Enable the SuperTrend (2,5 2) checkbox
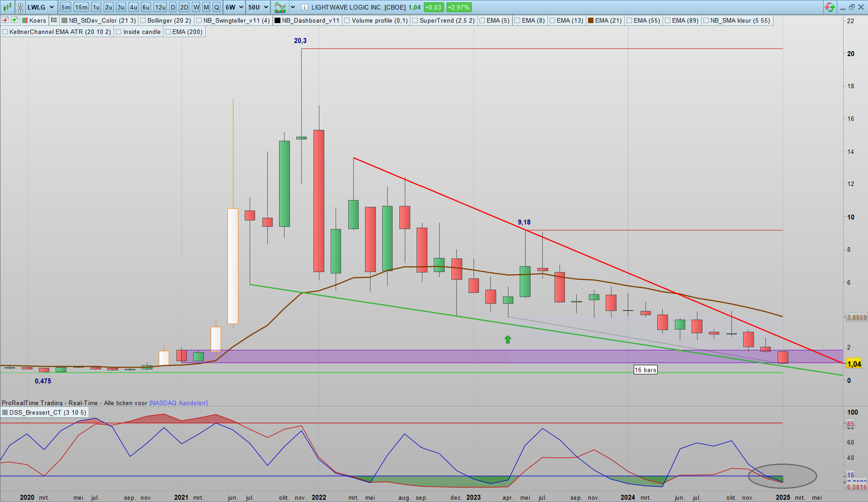 [415, 20]
